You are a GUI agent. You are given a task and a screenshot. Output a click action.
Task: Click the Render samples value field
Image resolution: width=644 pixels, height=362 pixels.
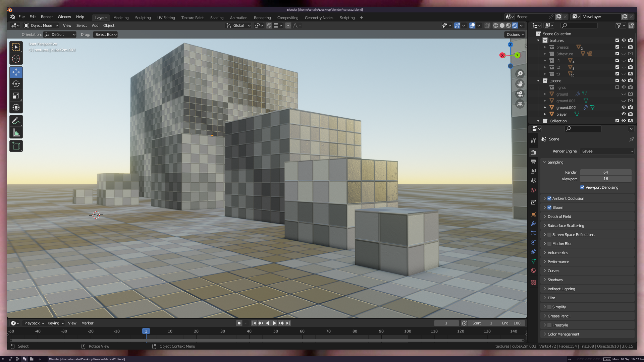(605, 172)
